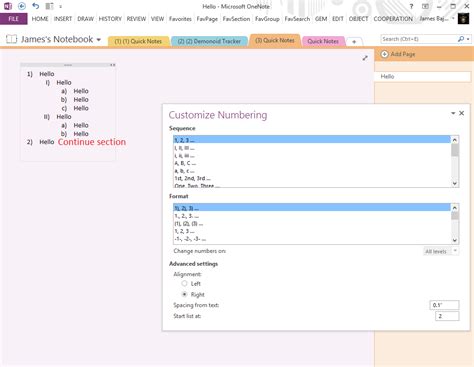Click the search magnifier icon

pyautogui.click(x=461, y=39)
